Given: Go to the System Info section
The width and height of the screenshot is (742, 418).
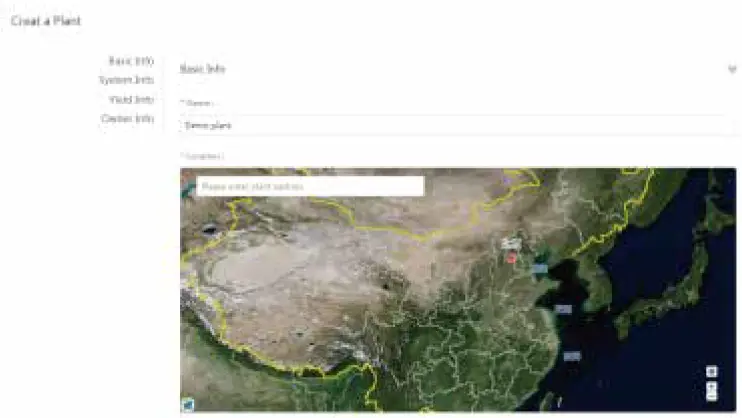Looking at the screenshot, I should tap(126, 80).
